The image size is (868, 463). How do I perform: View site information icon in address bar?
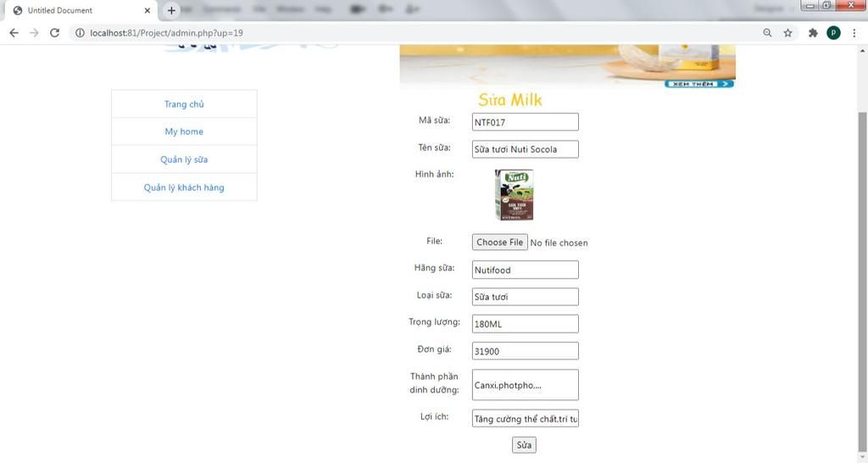click(x=80, y=33)
